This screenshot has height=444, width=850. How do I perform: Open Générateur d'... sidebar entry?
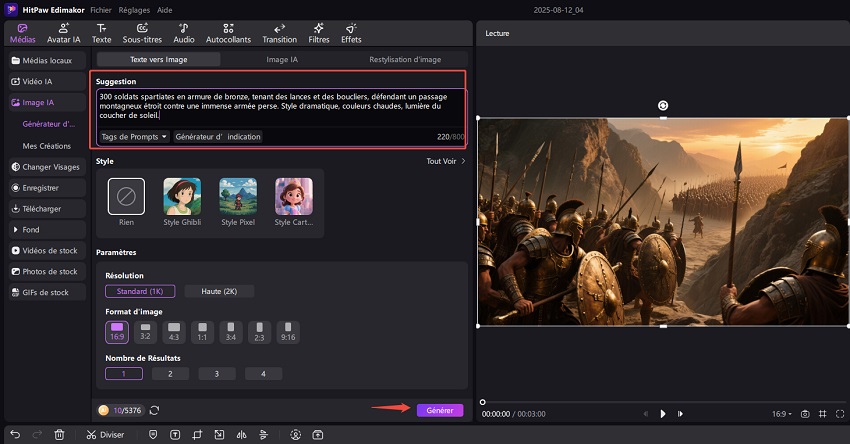(x=49, y=124)
